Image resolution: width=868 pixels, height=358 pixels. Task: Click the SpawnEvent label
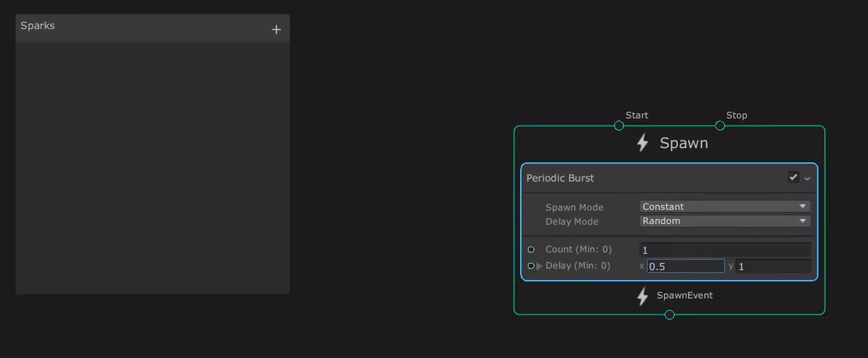(x=684, y=295)
